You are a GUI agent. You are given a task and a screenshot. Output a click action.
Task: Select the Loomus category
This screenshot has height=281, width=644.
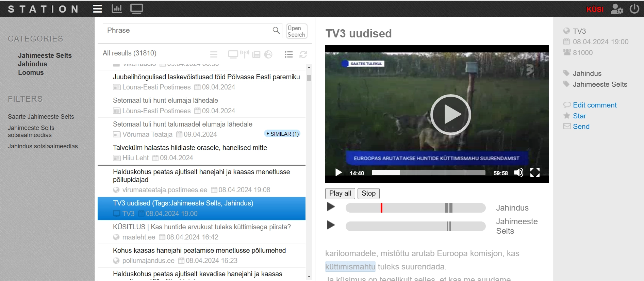tap(31, 72)
